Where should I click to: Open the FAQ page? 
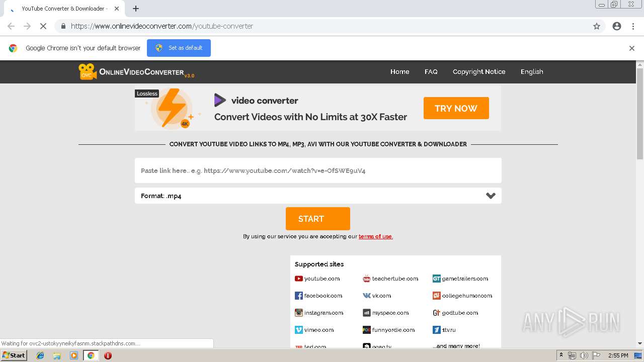coord(431,72)
